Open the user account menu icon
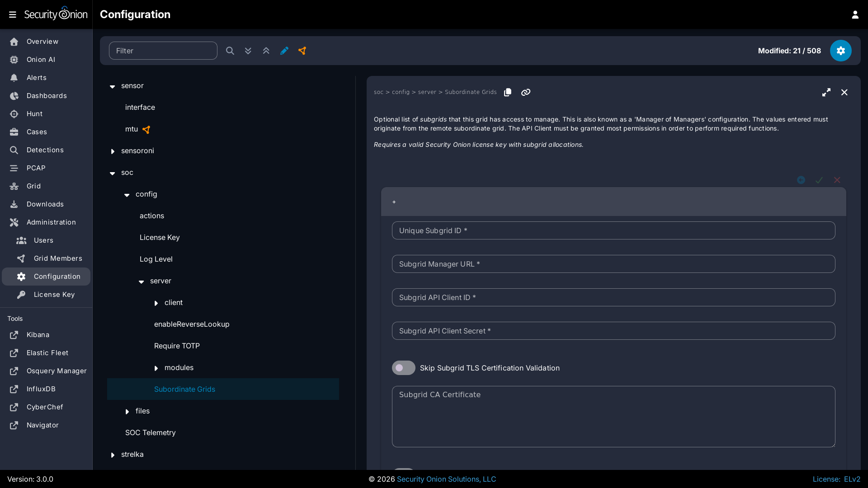The image size is (868, 488). [855, 14]
